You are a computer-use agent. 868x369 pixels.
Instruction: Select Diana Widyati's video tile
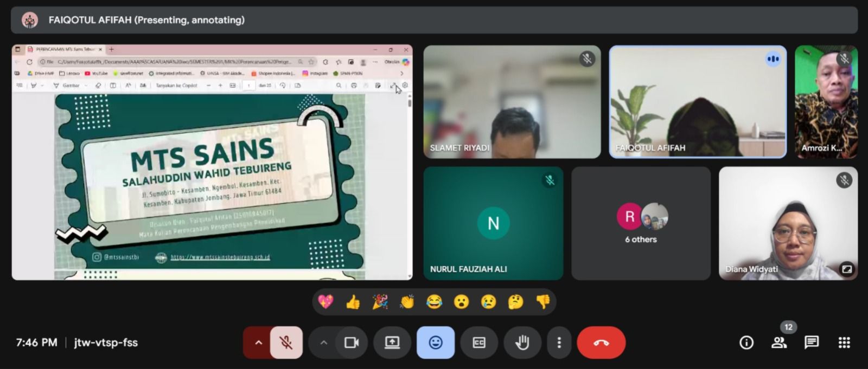coord(788,223)
